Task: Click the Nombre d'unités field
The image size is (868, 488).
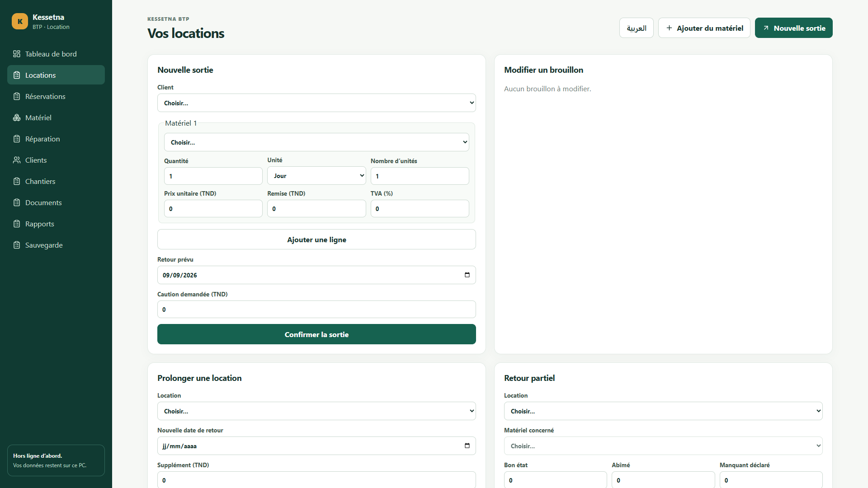Action: [x=420, y=176]
